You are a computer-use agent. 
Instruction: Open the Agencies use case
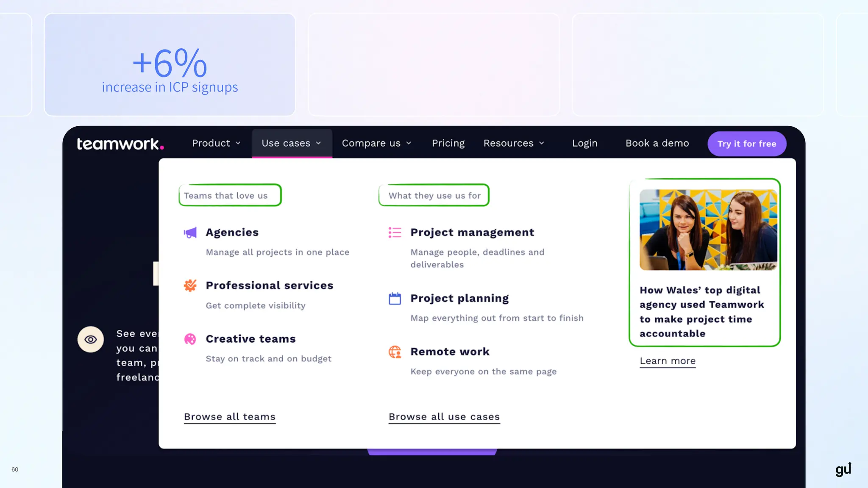232,233
